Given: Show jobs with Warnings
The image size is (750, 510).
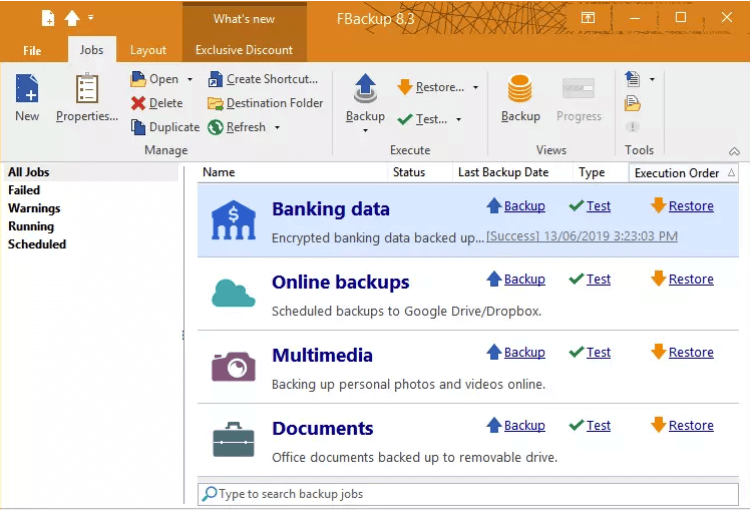Looking at the screenshot, I should coord(34,209).
